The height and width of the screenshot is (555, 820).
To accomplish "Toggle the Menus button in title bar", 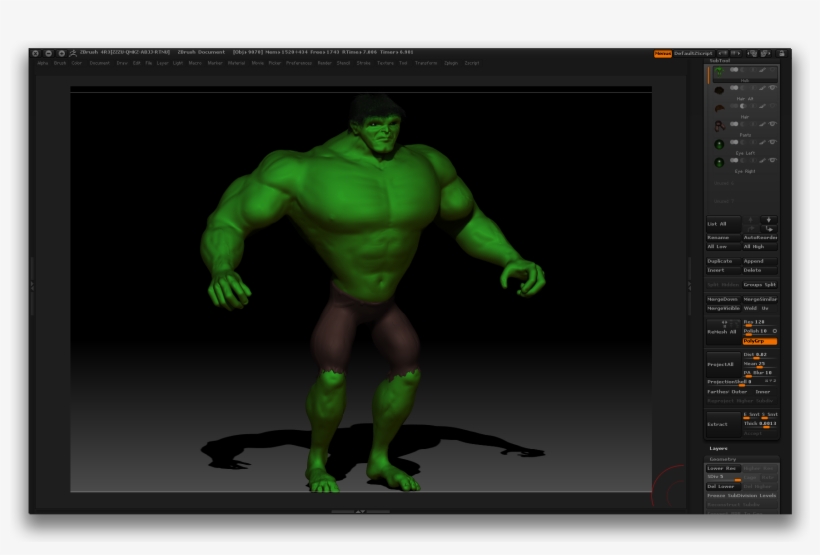I will tap(663, 53).
